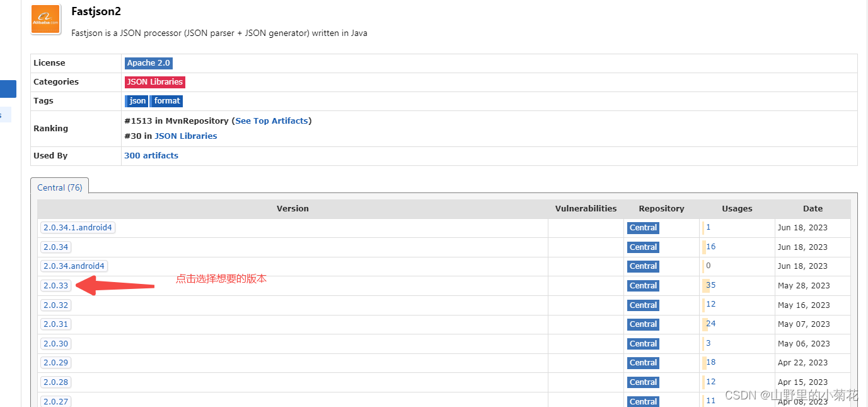The height and width of the screenshot is (407, 868).
Task: Click the Usages column header
Action: [x=737, y=209]
